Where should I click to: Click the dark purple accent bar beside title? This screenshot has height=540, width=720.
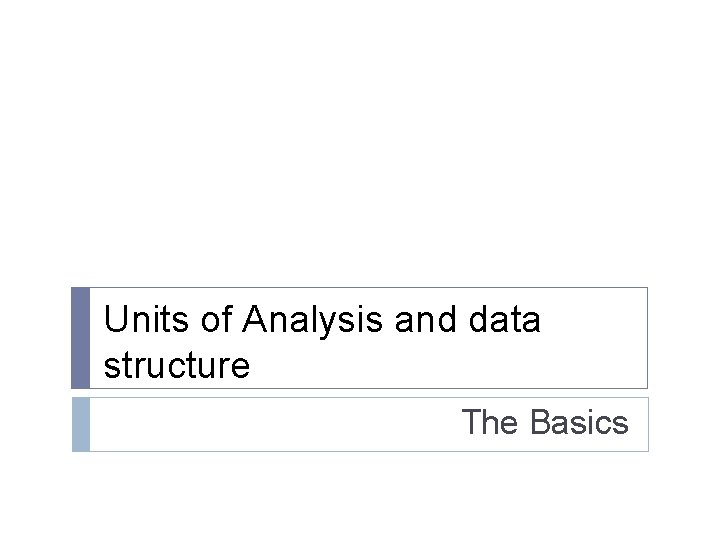(80, 338)
